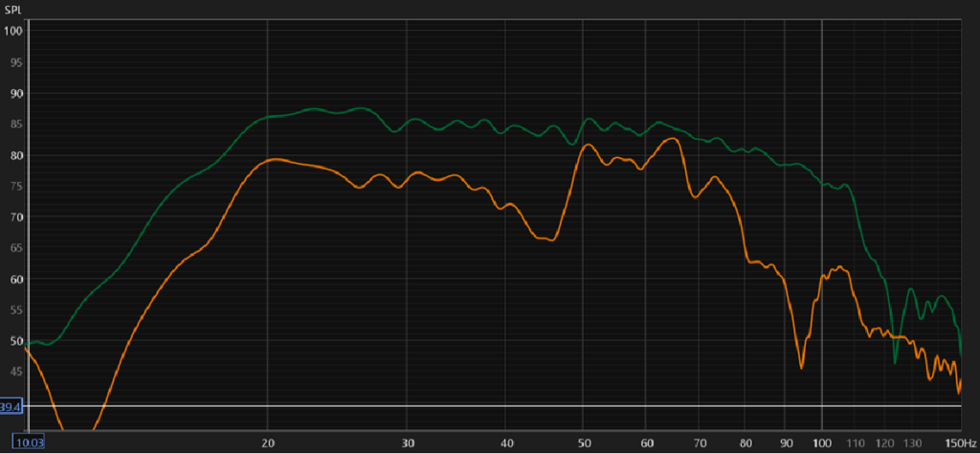Click the 150Hz label on the frequency axis
The width and height of the screenshot is (980, 454).
tap(960, 443)
